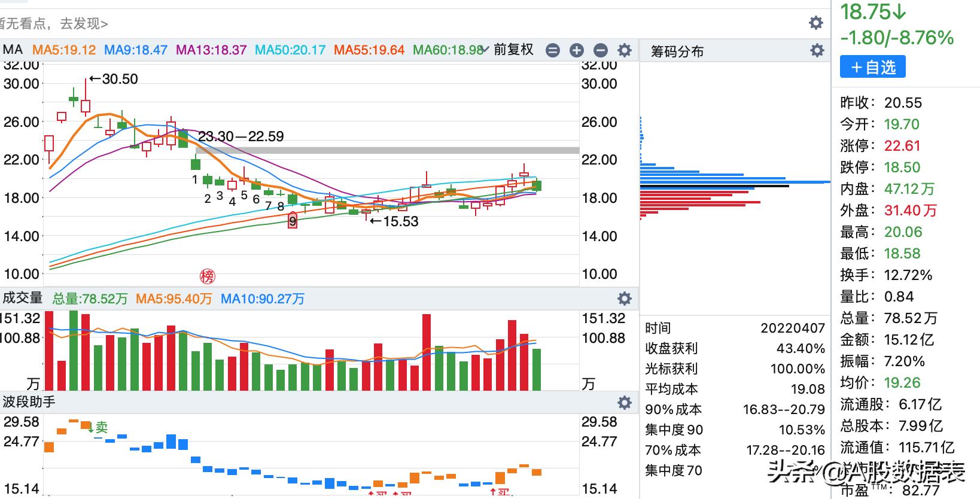Open 成交量 panel settings gear
This screenshot has width=980, height=499.
625,298
